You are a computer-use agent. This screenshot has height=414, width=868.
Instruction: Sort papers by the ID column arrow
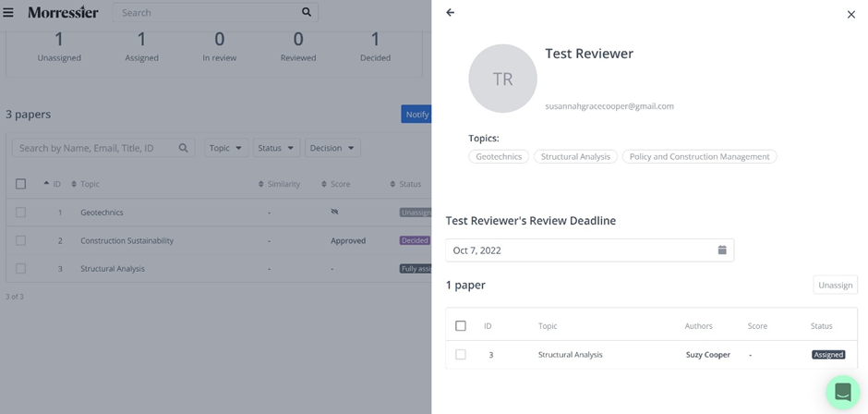coord(47,184)
